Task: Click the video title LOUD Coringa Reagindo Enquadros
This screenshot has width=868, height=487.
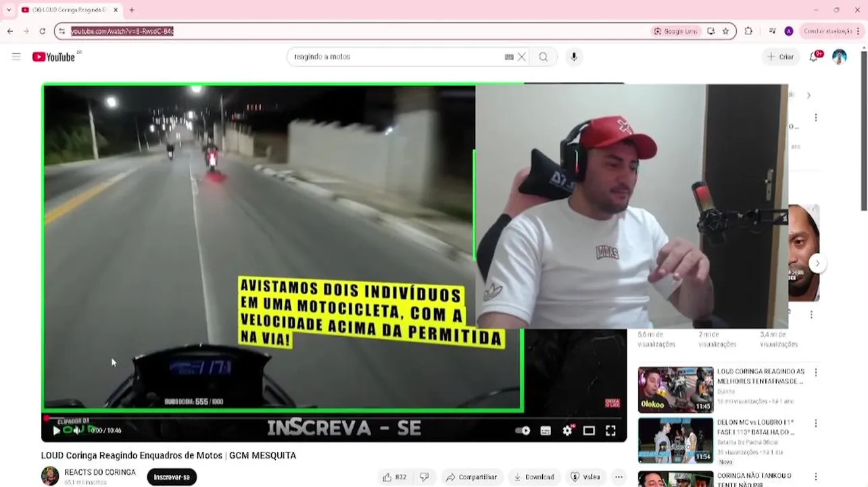Action: [168, 455]
